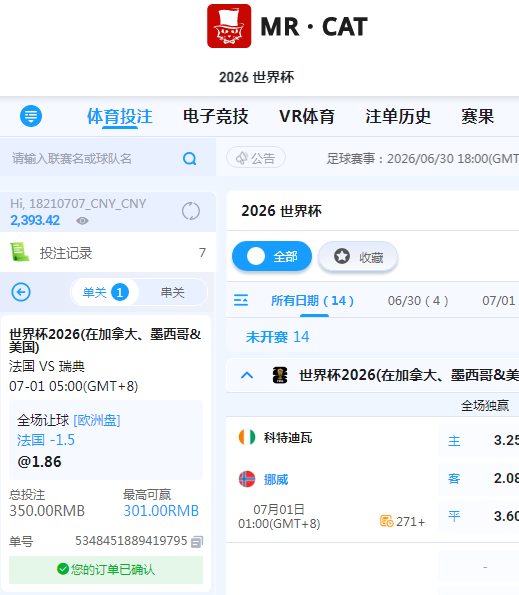519x595 pixels.
Task: Click the 收藏 favorites button
Action: click(x=358, y=257)
